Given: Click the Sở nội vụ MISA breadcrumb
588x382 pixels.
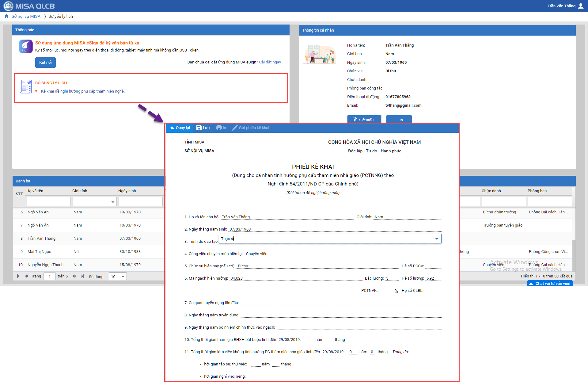Looking at the screenshot, I should (x=26, y=17).
